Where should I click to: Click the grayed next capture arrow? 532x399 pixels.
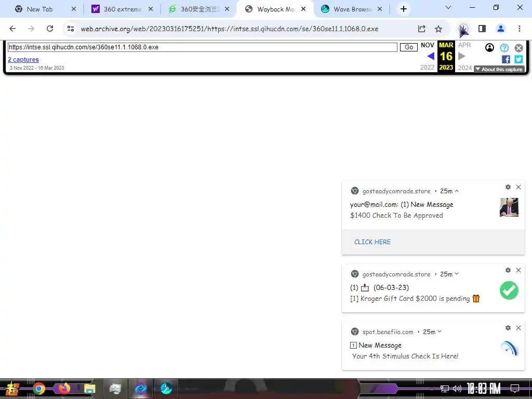tap(461, 56)
